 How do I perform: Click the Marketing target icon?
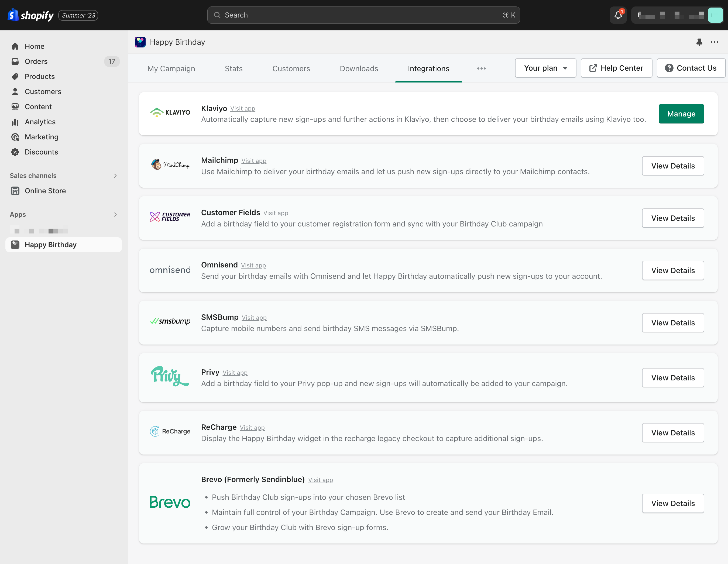coord(15,137)
